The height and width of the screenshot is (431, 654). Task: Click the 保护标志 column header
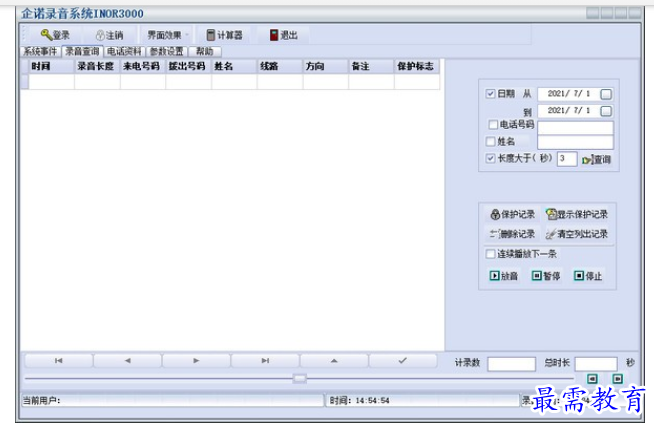coord(417,66)
